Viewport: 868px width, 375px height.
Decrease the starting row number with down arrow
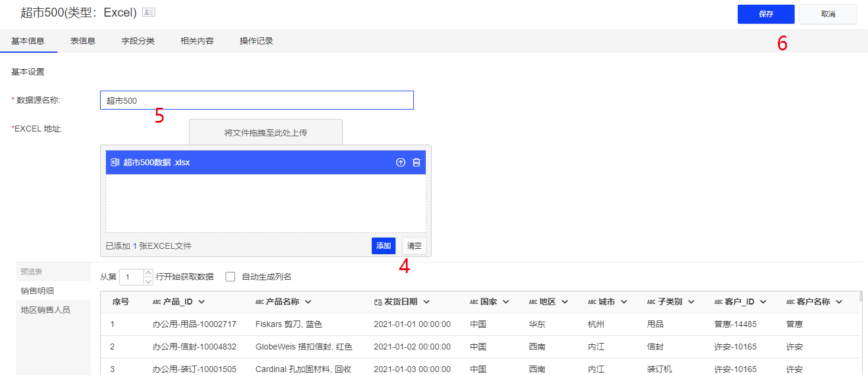[148, 281]
